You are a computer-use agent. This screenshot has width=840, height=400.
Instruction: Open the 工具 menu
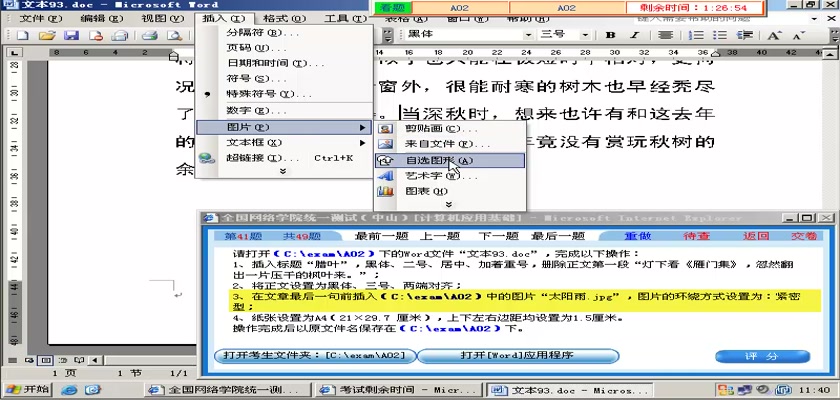coord(346,19)
